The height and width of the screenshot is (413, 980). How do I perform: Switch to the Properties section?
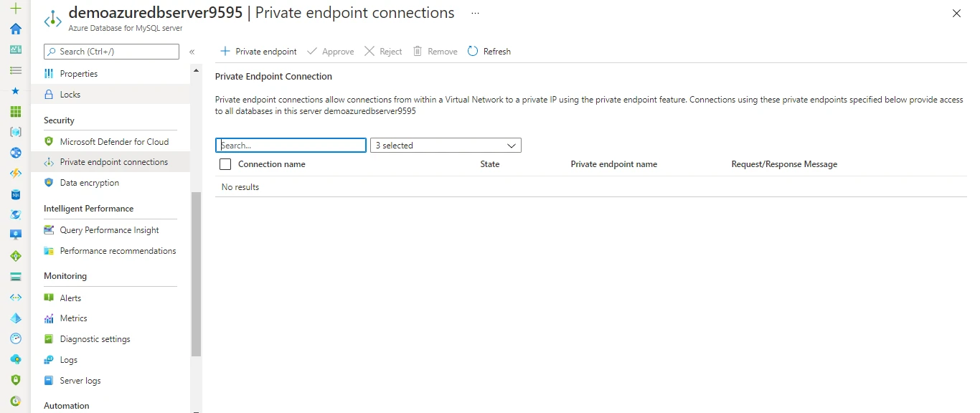[x=79, y=73]
